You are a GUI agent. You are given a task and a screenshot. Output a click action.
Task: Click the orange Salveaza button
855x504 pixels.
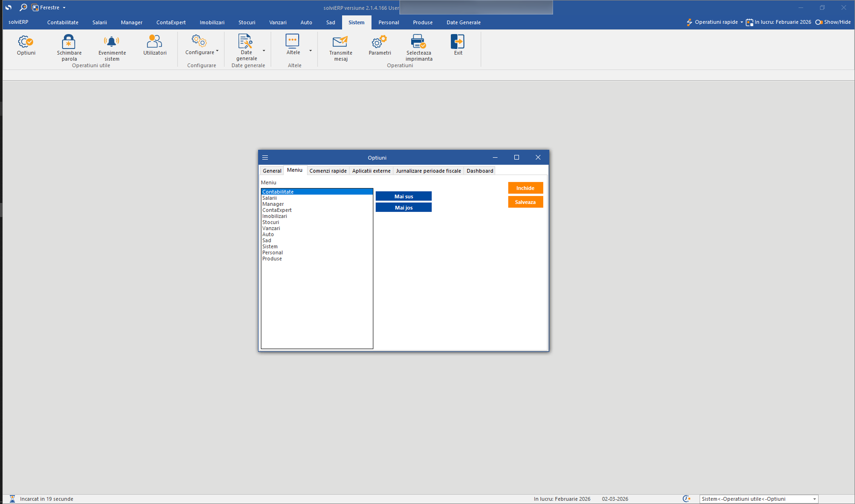(525, 202)
